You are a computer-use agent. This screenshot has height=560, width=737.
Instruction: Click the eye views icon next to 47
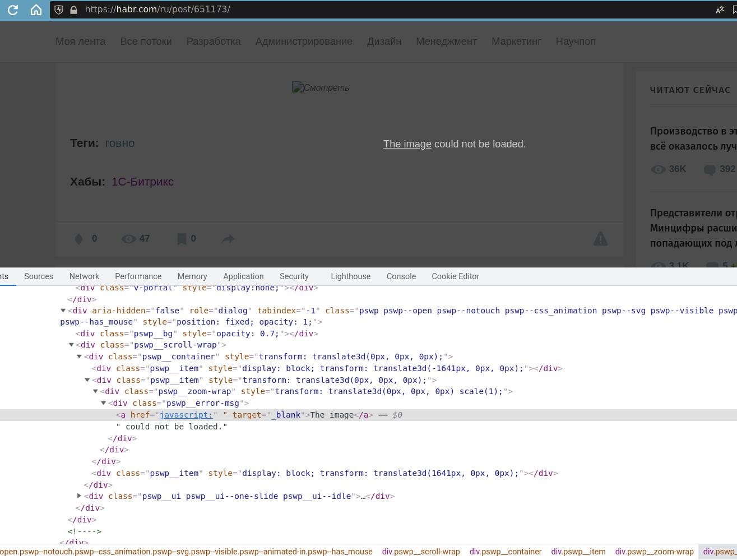pos(128,239)
